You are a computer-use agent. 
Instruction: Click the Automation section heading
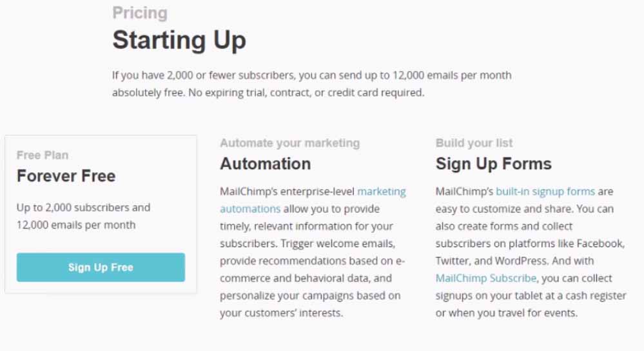pos(265,164)
